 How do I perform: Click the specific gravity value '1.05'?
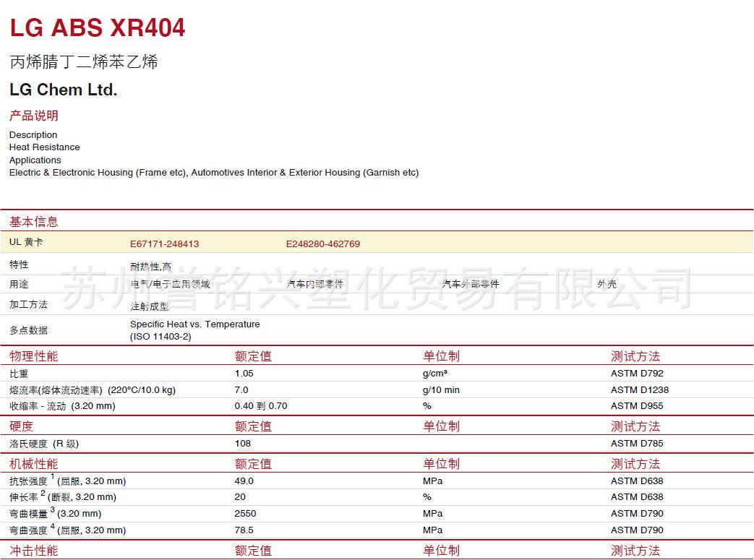tap(244, 374)
